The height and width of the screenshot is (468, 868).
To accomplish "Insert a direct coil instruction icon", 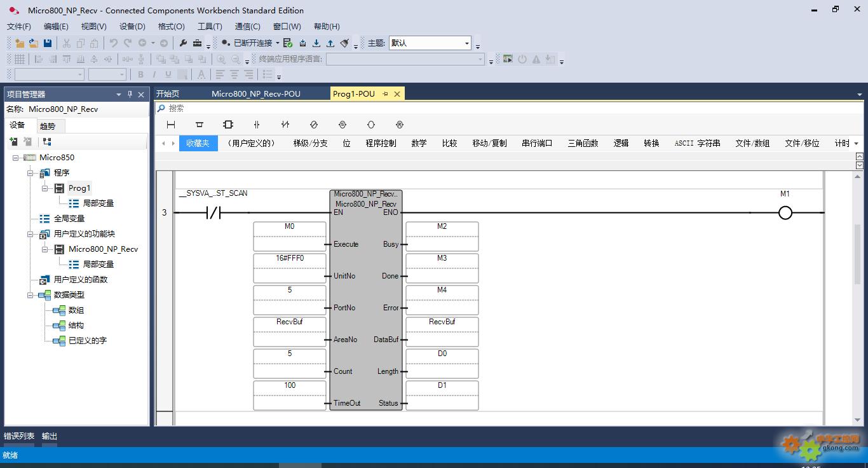I will [371, 125].
